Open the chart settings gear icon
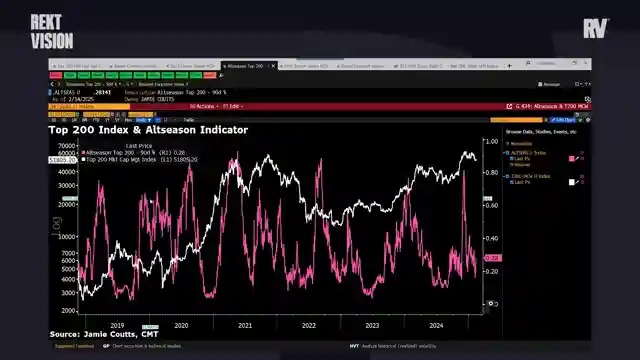The height and width of the screenshot is (360, 640). (588, 120)
